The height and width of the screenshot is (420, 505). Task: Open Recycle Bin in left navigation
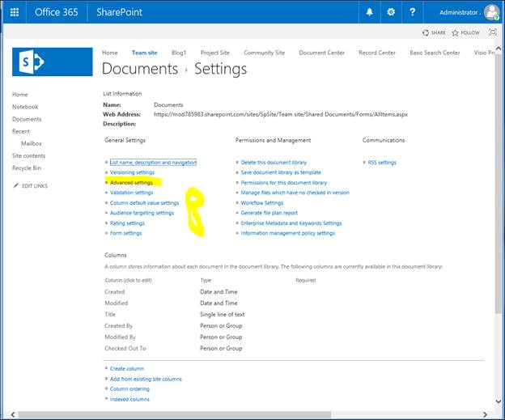tap(25, 168)
